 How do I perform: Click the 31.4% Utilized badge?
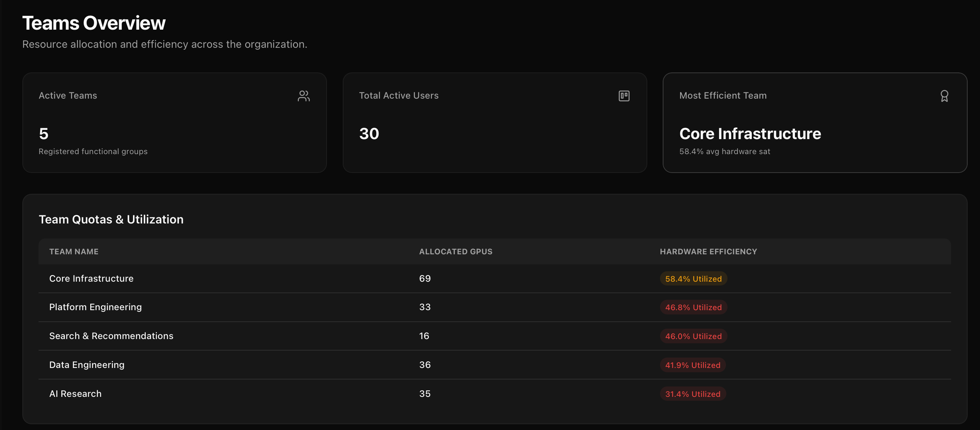click(x=692, y=394)
